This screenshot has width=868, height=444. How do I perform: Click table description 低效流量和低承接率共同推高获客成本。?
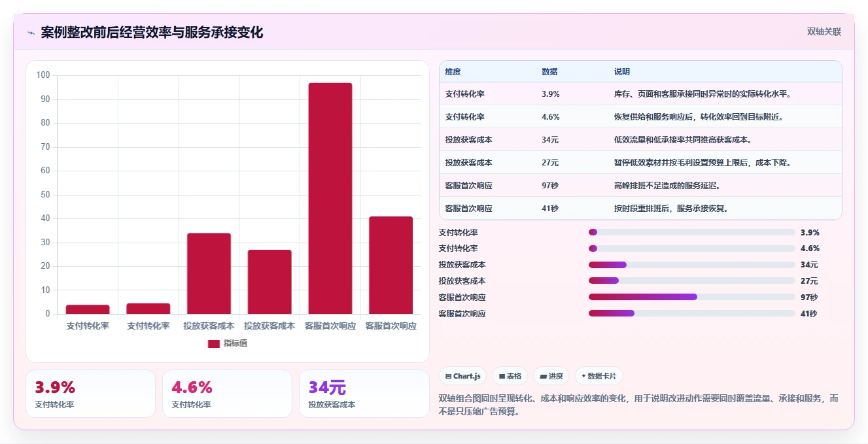pos(683,140)
